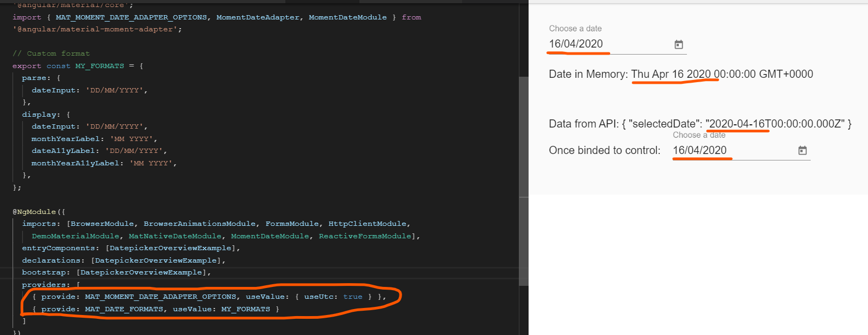The image size is (868, 335).
Task: Click the 'monthYearLabel' property line
Action: (65, 139)
